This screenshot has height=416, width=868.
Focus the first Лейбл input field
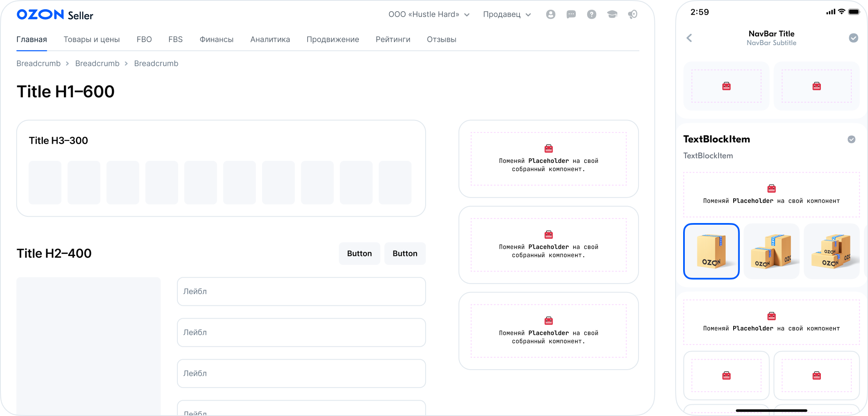pos(301,292)
